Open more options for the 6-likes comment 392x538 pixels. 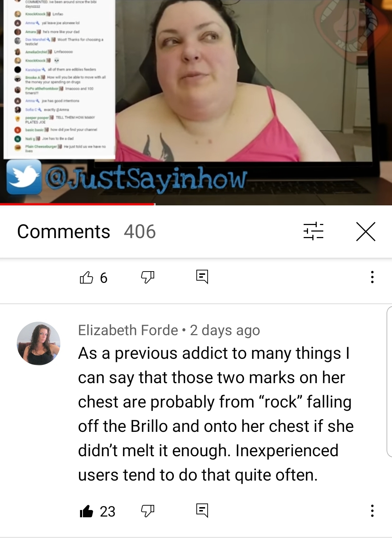372,277
